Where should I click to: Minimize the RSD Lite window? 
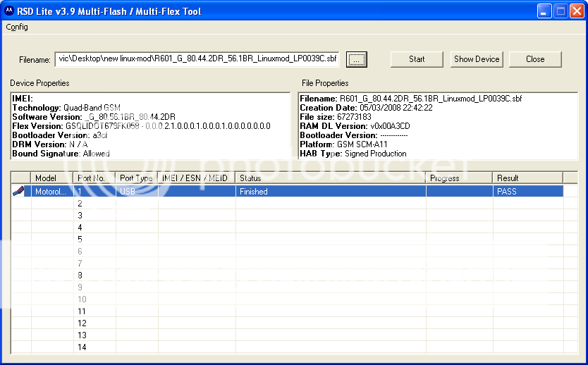tap(544, 11)
